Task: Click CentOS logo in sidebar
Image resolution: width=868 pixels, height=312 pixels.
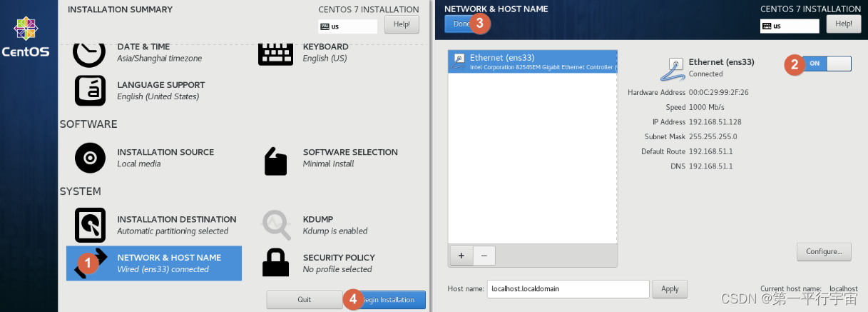Action: 26,37
